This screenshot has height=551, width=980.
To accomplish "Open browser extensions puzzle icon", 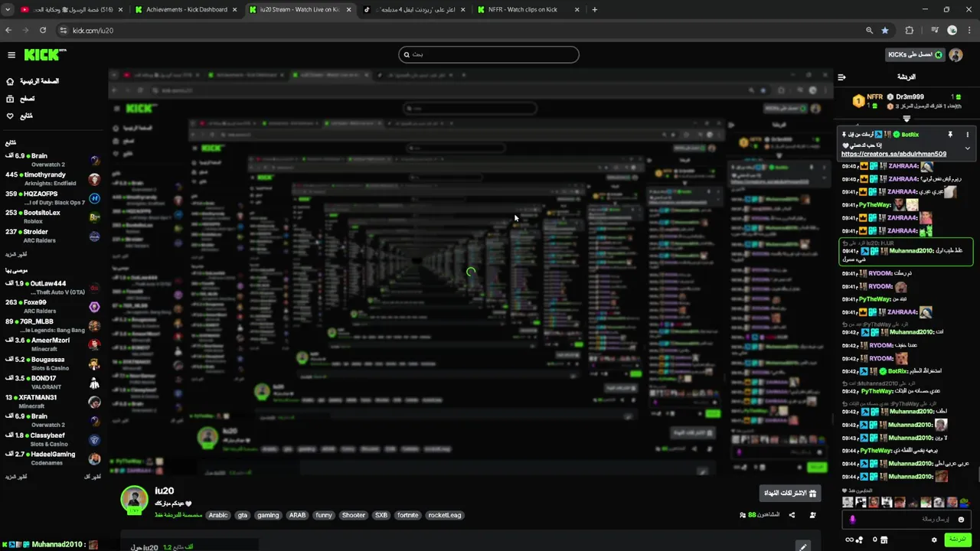I will pos(910,31).
